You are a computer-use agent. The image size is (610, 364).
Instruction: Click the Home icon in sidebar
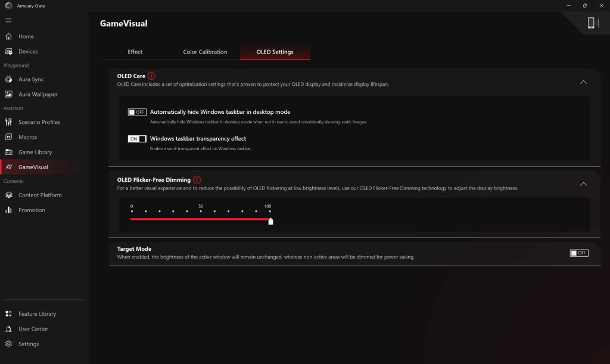pyautogui.click(x=8, y=36)
